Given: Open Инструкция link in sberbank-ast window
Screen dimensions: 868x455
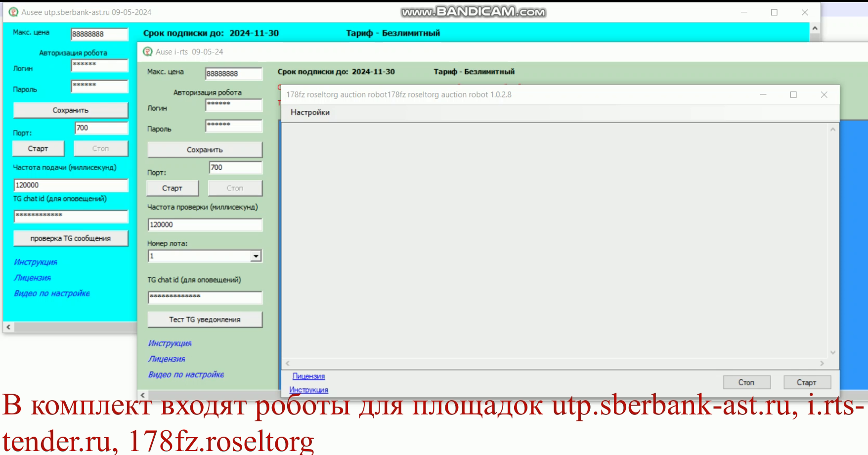Looking at the screenshot, I should pos(36,262).
